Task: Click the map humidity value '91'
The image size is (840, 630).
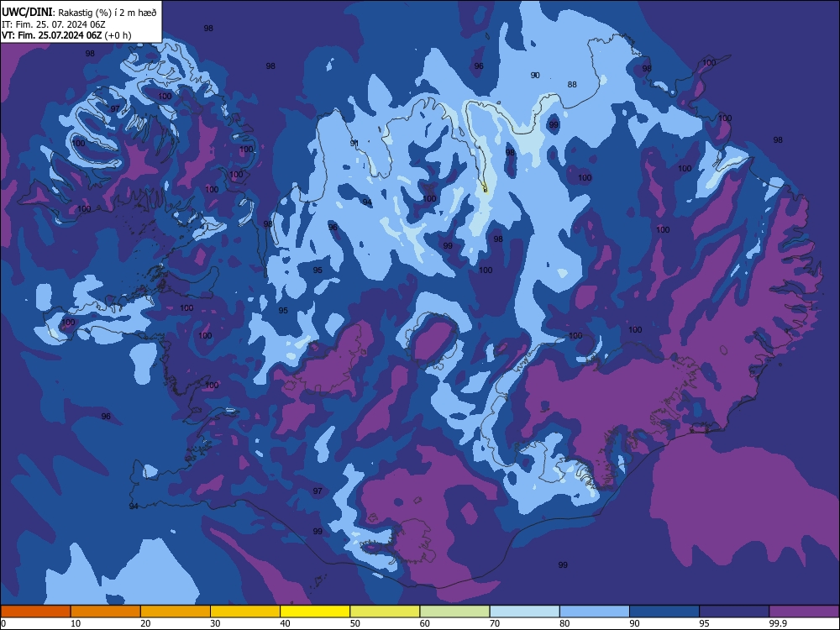Action: (x=354, y=143)
